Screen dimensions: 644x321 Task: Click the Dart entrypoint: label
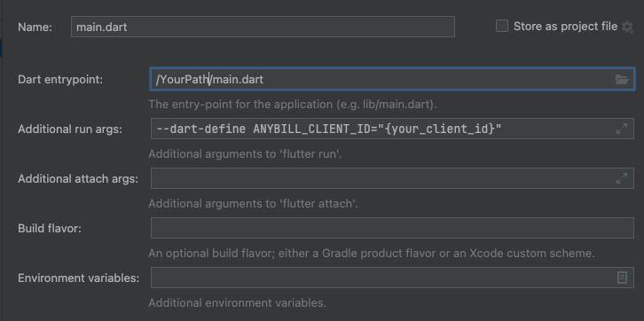[60, 80]
